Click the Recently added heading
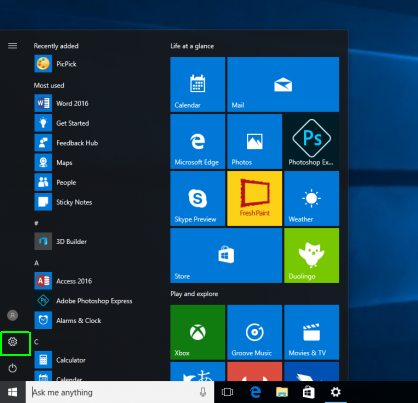This screenshot has height=403, width=418. (x=56, y=46)
